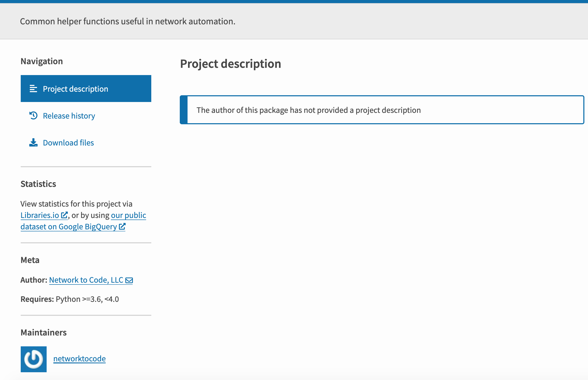Click the package summary banner text

(x=128, y=21)
